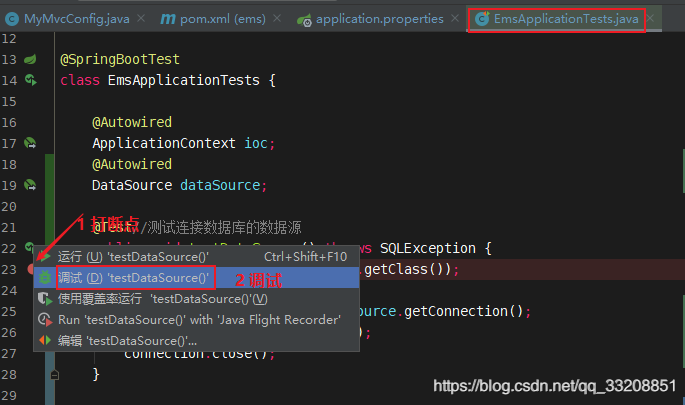This screenshot has width=685, height=405.
Task: Click the @Autowired annotation on line 18
Action: tap(132, 164)
